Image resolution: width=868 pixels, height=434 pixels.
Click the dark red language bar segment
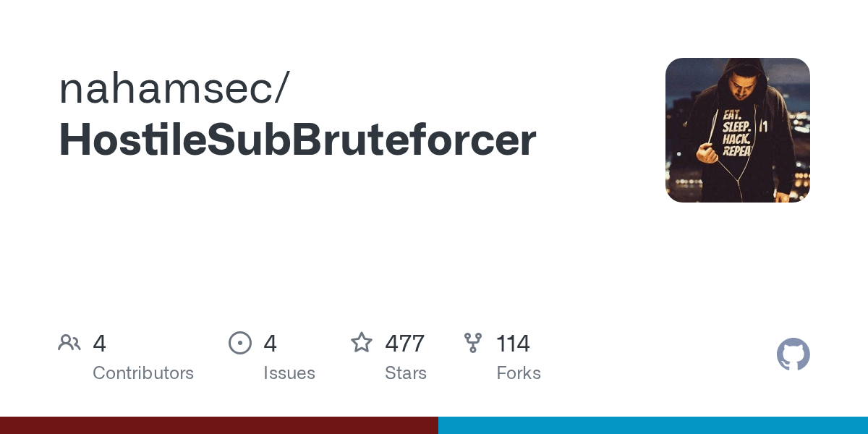[x=218, y=425]
